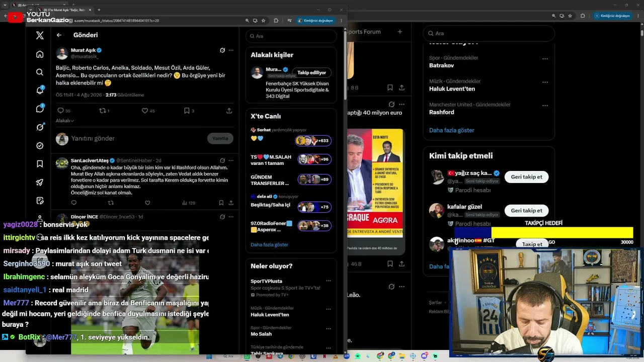The image size is (644, 362).
Task: Click the X logo in the sidebar
Action: (40, 35)
